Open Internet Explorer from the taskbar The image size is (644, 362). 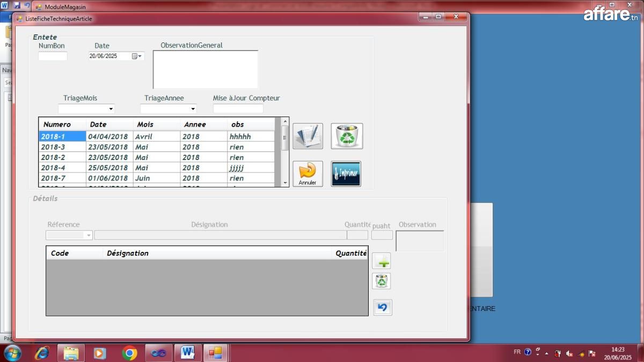click(42, 353)
